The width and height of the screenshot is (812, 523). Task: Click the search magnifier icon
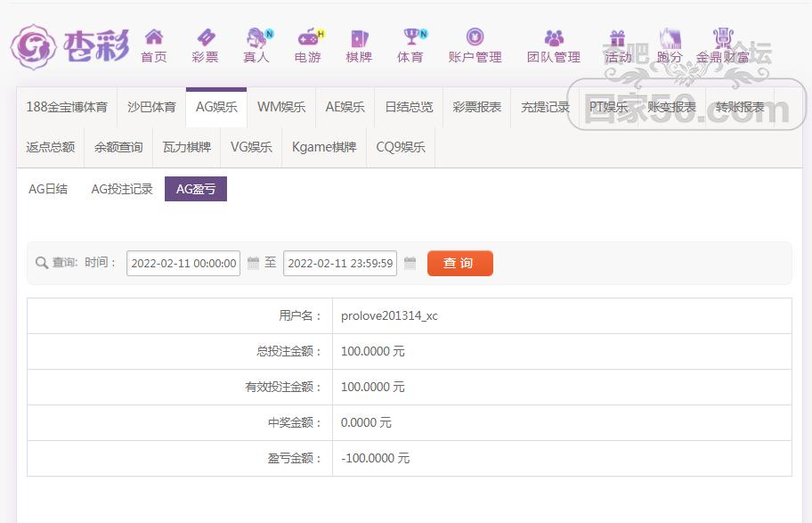tap(42, 263)
